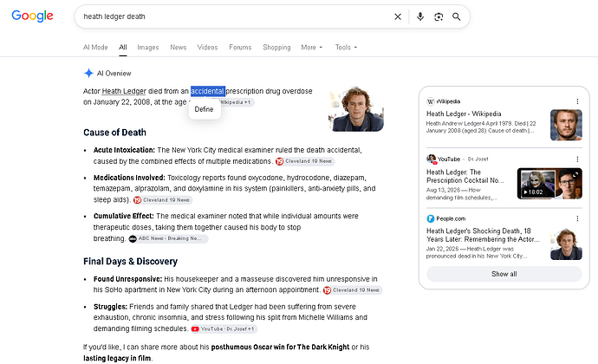This screenshot has height=364, width=598.
Task: Click the Show all sources button
Action: [x=504, y=274]
